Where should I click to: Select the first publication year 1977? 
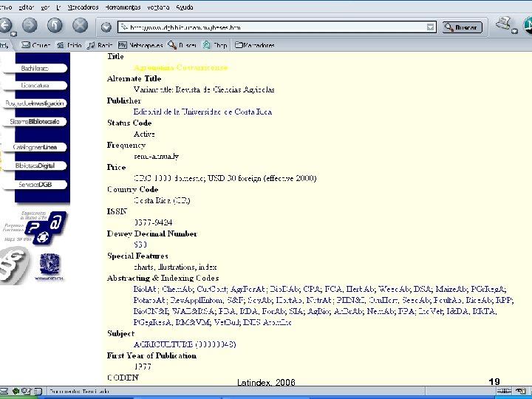[x=142, y=366]
